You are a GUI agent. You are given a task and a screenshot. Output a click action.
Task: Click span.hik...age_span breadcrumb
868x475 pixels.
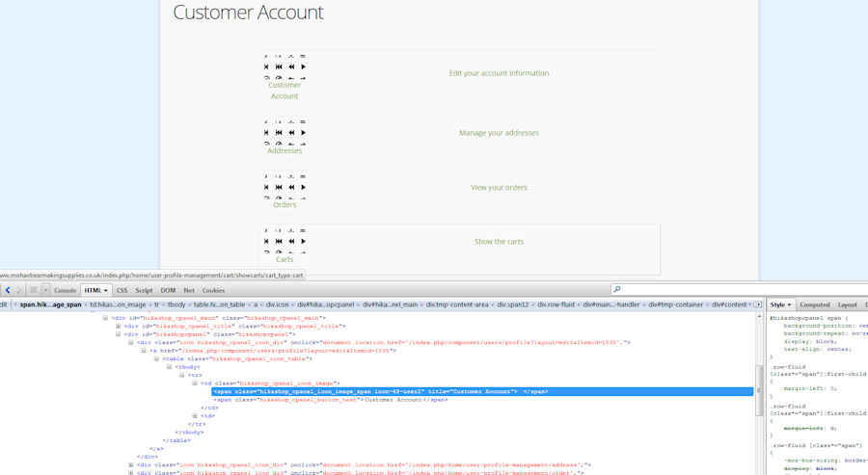tap(50, 304)
